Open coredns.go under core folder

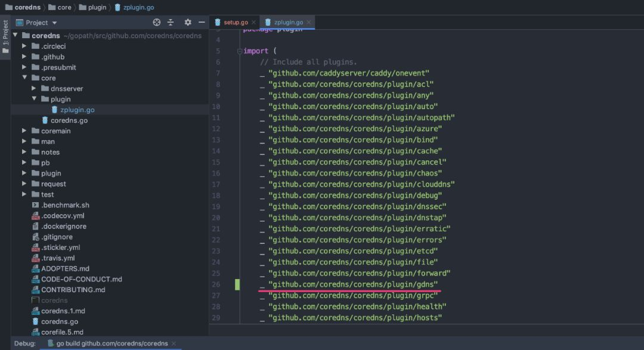pyautogui.click(x=69, y=120)
